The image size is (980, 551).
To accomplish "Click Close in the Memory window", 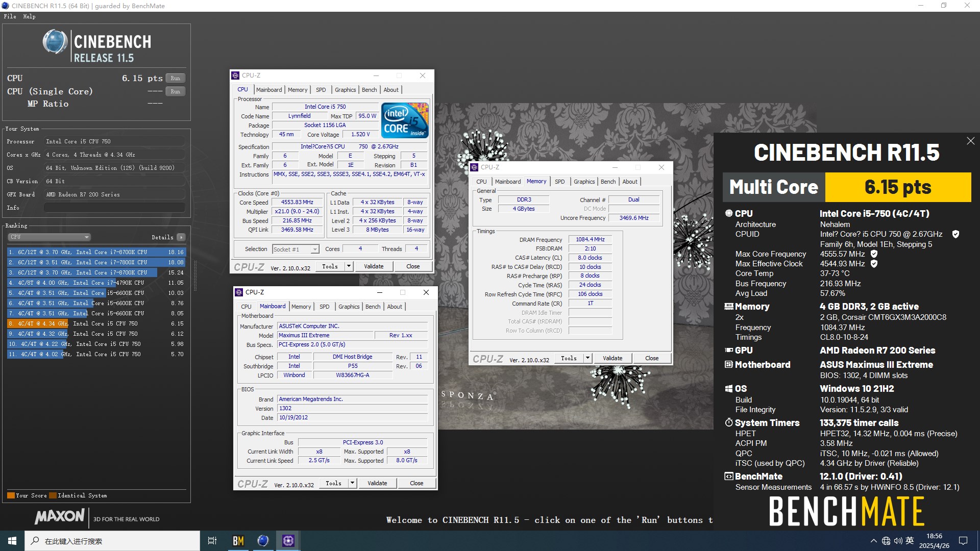I will 652,358.
